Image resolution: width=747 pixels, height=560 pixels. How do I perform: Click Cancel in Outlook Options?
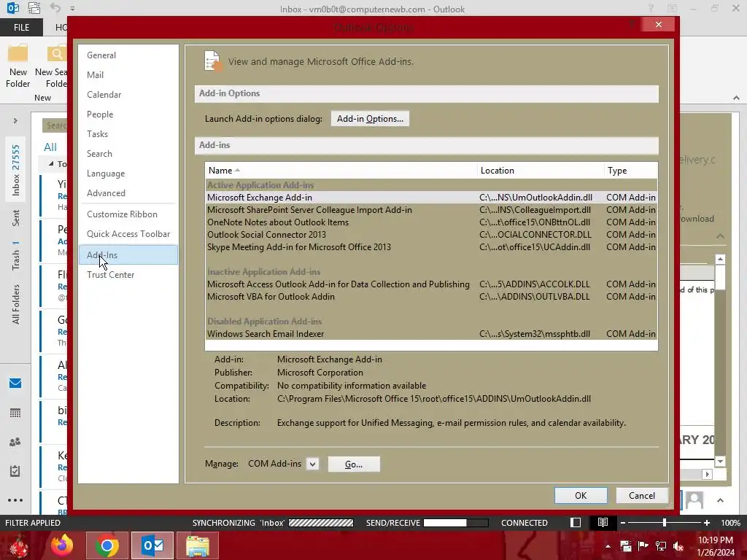[x=642, y=495]
